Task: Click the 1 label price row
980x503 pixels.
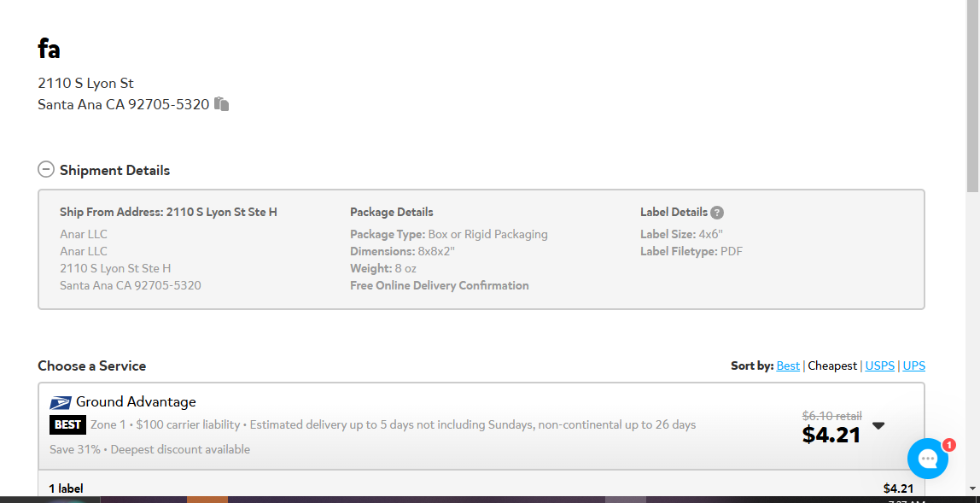Action: 481,488
